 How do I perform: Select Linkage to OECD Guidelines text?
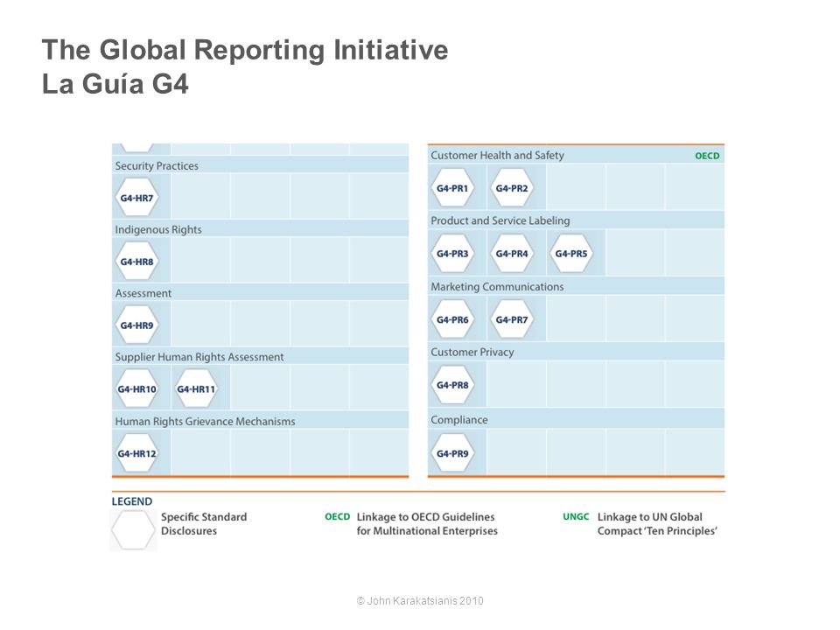click(x=427, y=524)
